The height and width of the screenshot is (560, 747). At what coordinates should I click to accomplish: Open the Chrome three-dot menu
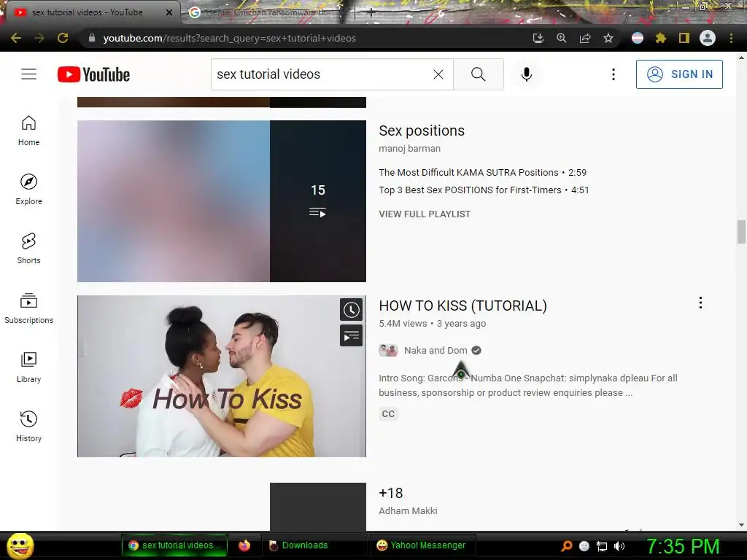731,38
